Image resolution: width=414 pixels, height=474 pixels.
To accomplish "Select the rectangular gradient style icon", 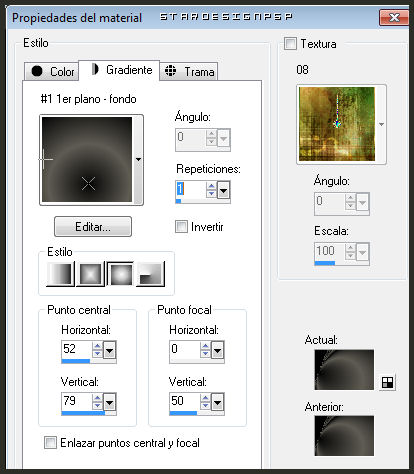I will (90, 274).
